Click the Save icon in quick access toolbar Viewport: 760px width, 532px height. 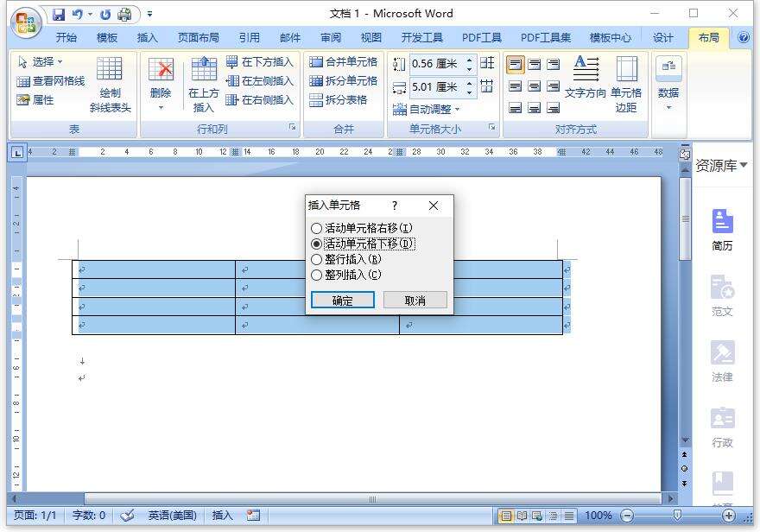[59, 15]
